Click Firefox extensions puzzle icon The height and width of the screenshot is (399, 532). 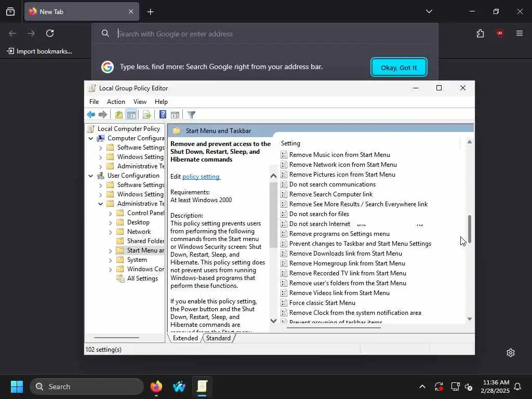[480, 33]
